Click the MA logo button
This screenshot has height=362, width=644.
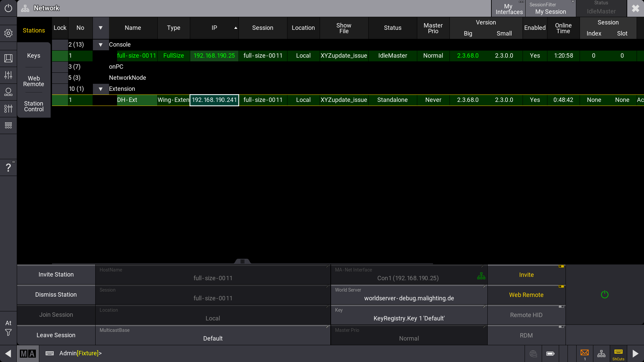pos(28,354)
